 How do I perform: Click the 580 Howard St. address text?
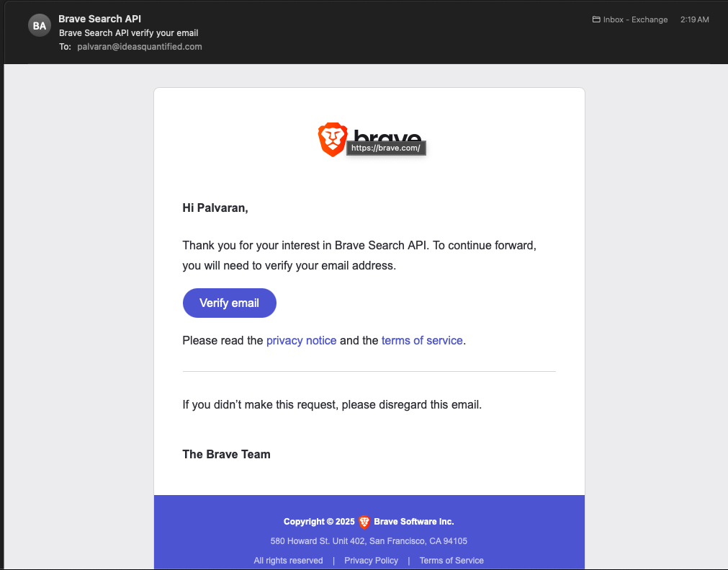pyautogui.click(x=369, y=540)
